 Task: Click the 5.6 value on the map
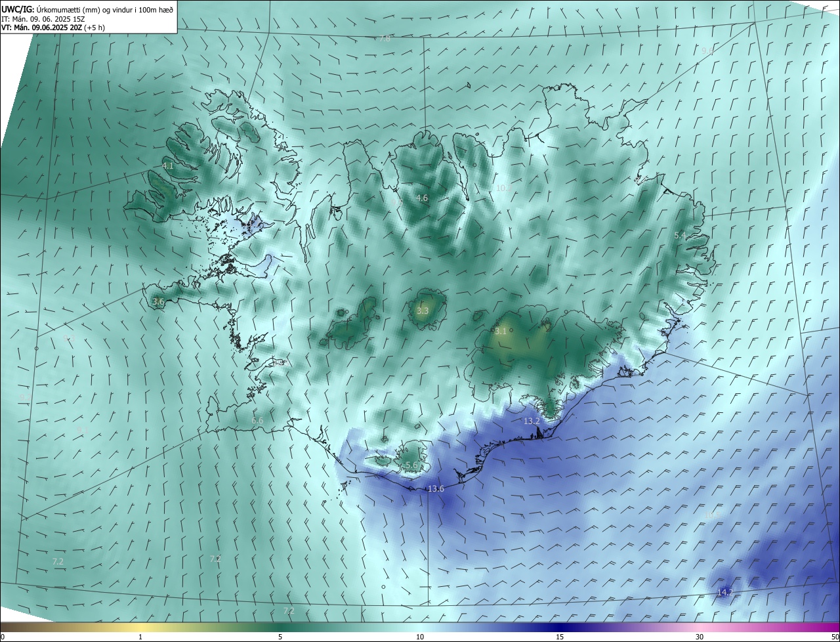click(411, 465)
